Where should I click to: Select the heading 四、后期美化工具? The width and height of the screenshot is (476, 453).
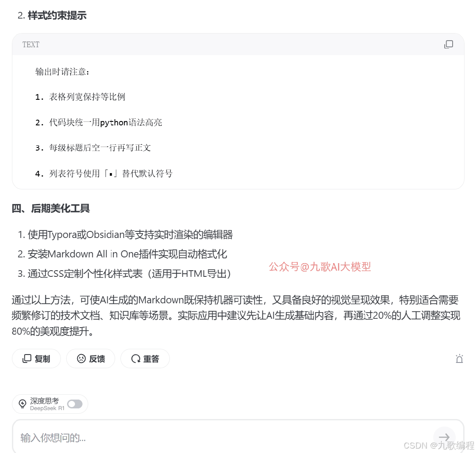tap(51, 208)
